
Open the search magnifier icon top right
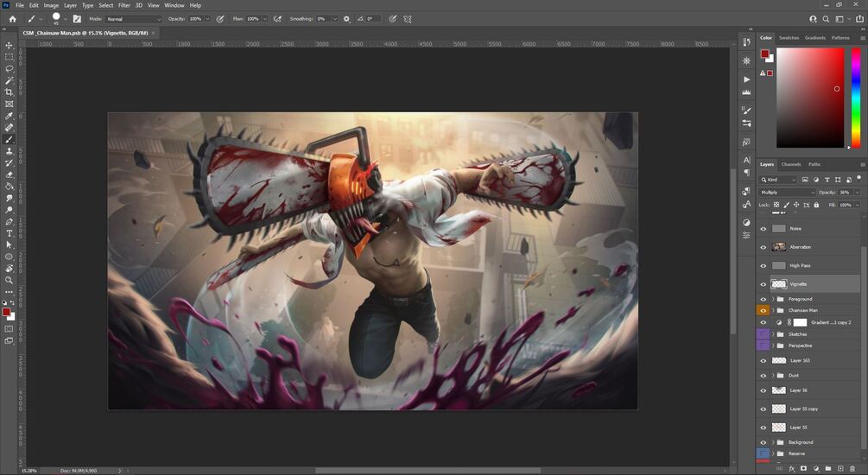(x=826, y=19)
